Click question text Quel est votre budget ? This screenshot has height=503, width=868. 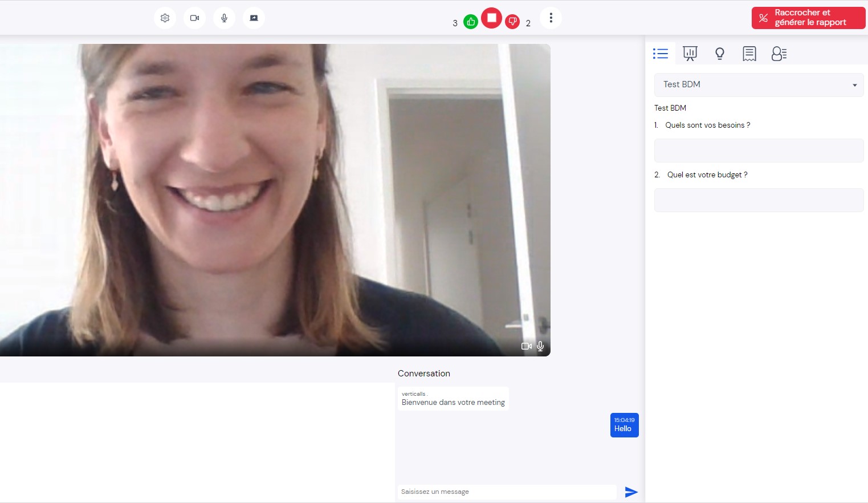(707, 175)
